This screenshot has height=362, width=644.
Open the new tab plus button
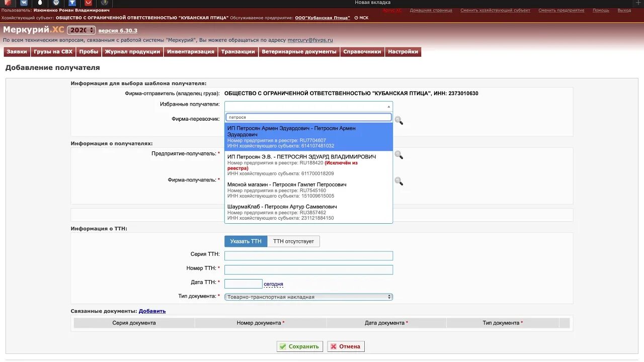tap(639, 3)
